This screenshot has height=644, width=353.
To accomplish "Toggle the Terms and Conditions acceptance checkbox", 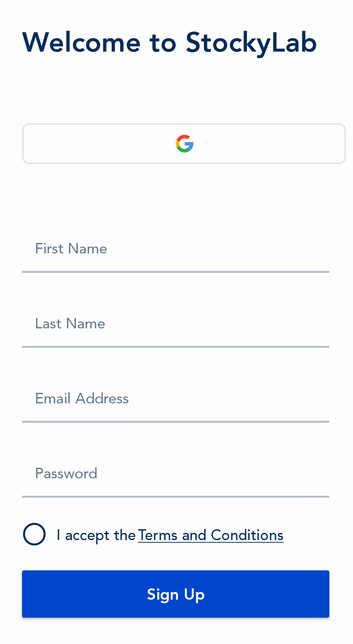I will [x=34, y=534].
